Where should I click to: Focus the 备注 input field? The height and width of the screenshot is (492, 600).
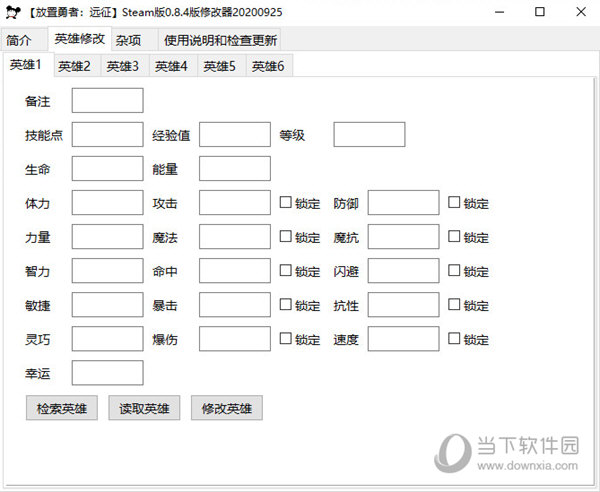click(108, 101)
